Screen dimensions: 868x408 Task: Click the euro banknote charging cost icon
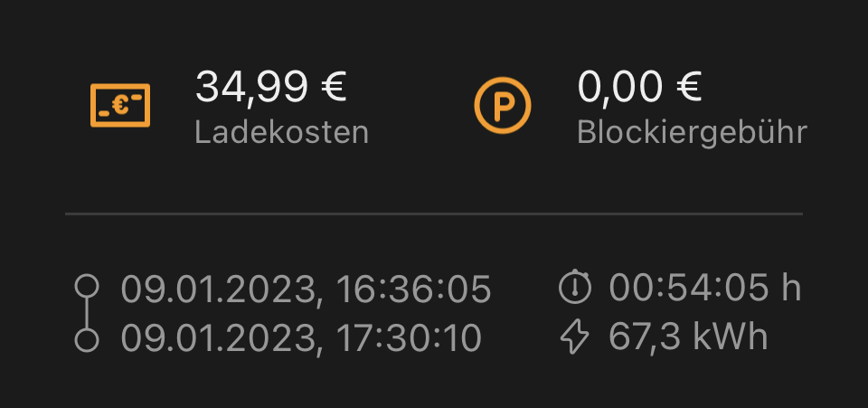click(120, 105)
